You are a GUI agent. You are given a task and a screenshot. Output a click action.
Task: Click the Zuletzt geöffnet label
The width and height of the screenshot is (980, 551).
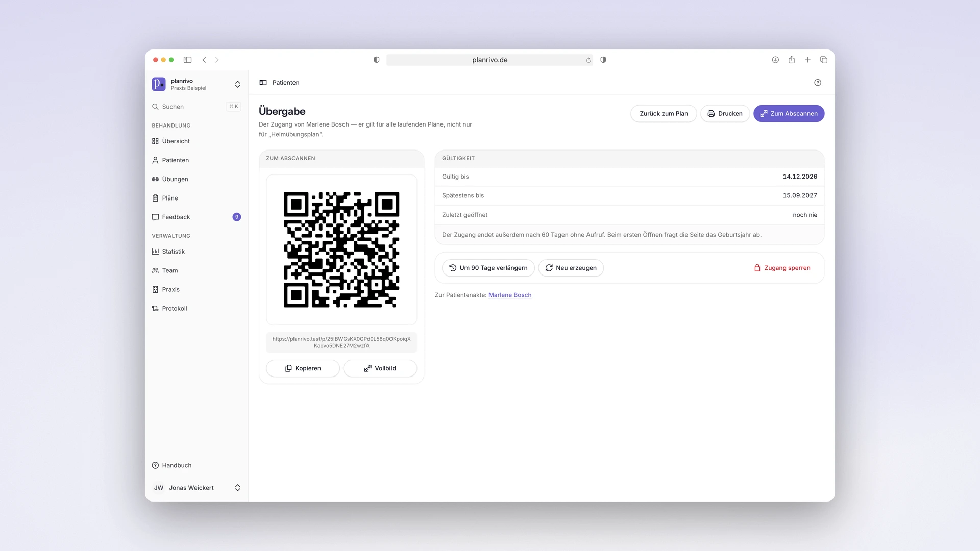pyautogui.click(x=464, y=215)
